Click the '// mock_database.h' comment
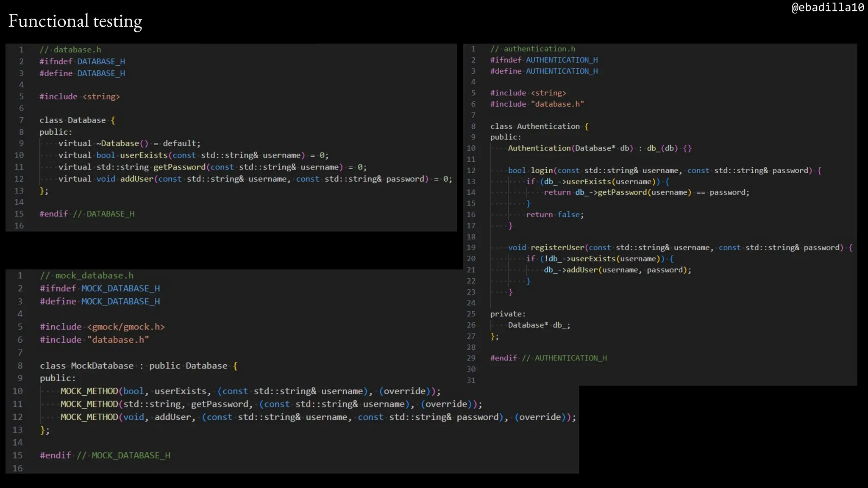The height and width of the screenshot is (488, 868). pos(87,276)
